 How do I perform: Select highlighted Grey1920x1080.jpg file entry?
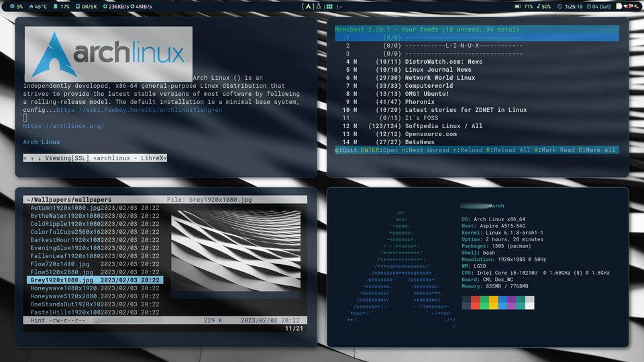click(x=95, y=280)
